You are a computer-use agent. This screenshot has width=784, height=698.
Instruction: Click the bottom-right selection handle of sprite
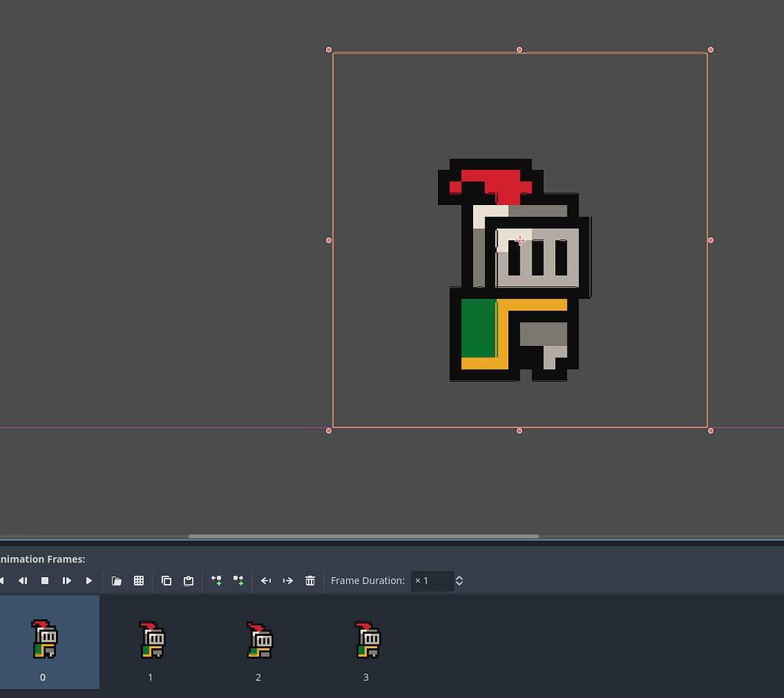pyautogui.click(x=710, y=430)
